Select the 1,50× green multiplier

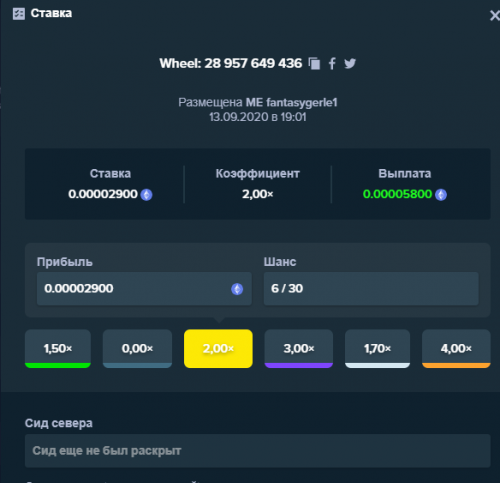pos(58,349)
